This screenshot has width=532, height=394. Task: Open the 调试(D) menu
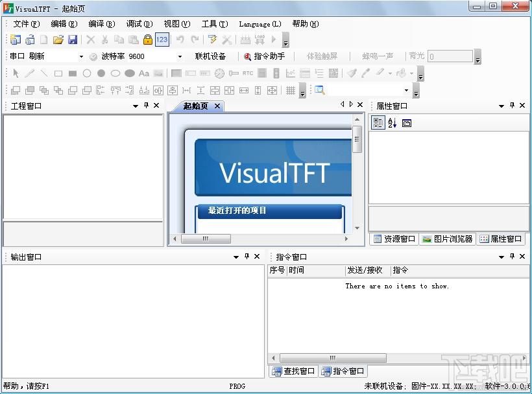139,24
